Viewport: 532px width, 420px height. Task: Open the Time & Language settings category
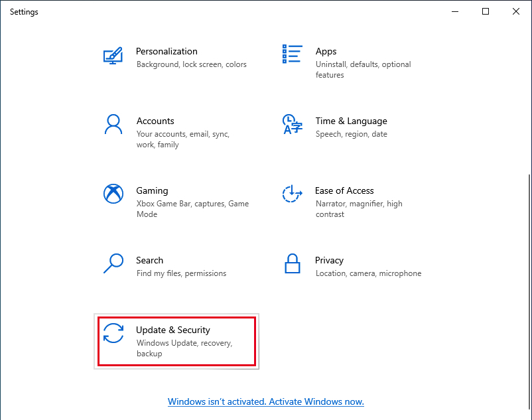click(351, 125)
